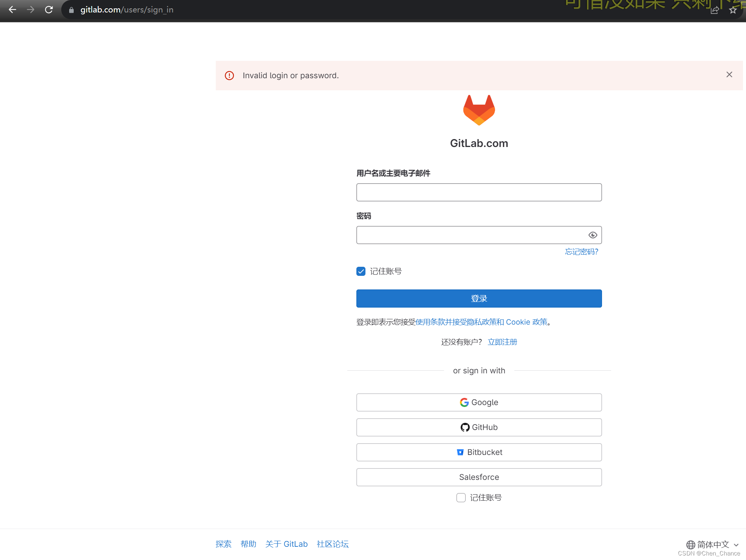Click the 'Invalid login or password.' text

tap(291, 76)
